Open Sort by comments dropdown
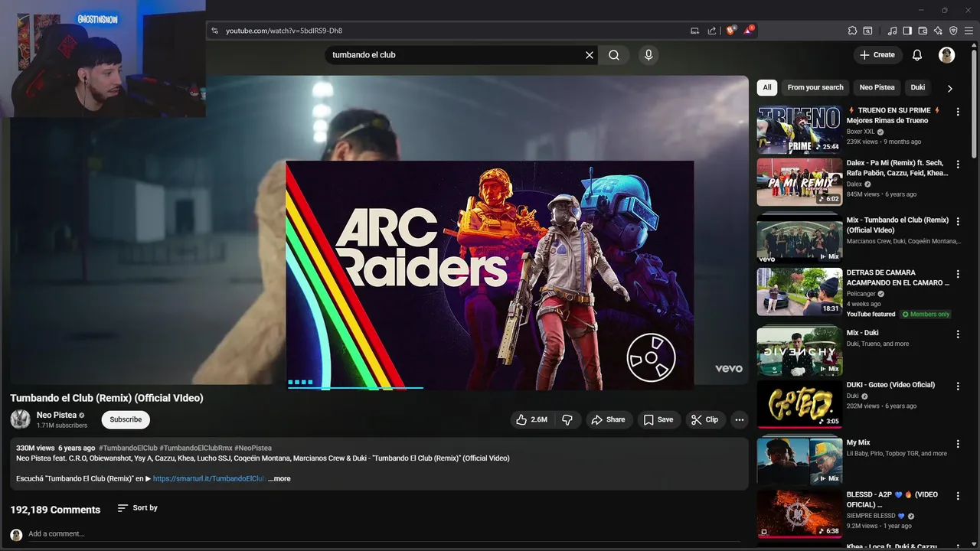980x551 pixels. pyautogui.click(x=137, y=508)
